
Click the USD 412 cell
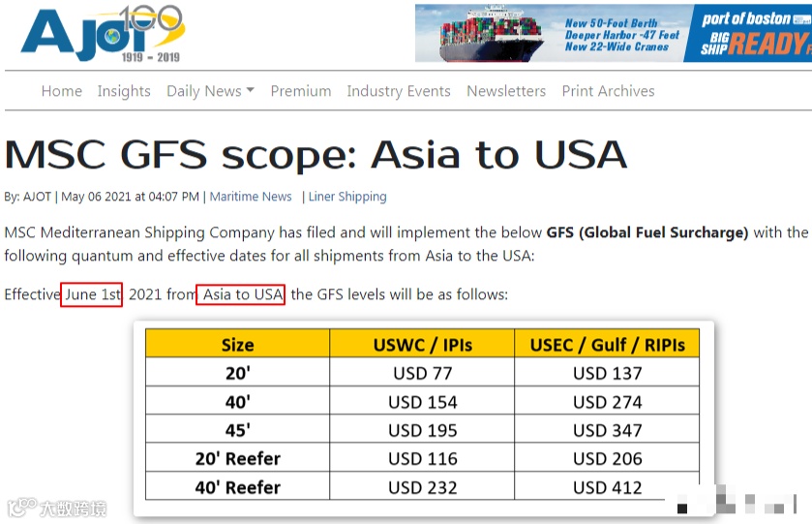click(x=607, y=487)
